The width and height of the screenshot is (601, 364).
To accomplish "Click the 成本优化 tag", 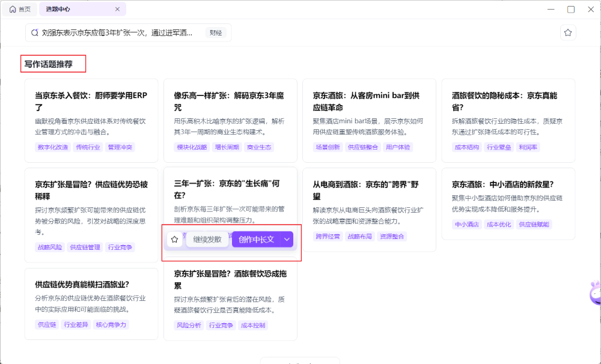I will coord(499,225).
